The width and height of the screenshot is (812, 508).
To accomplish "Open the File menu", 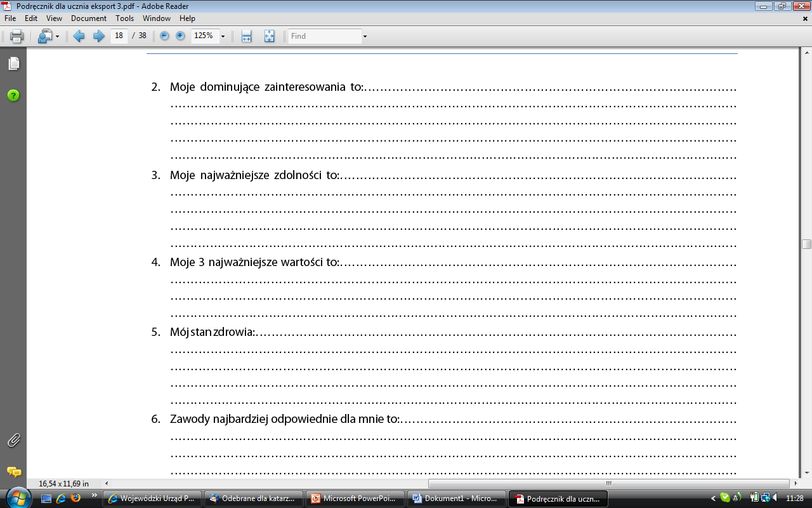I will tap(10, 18).
